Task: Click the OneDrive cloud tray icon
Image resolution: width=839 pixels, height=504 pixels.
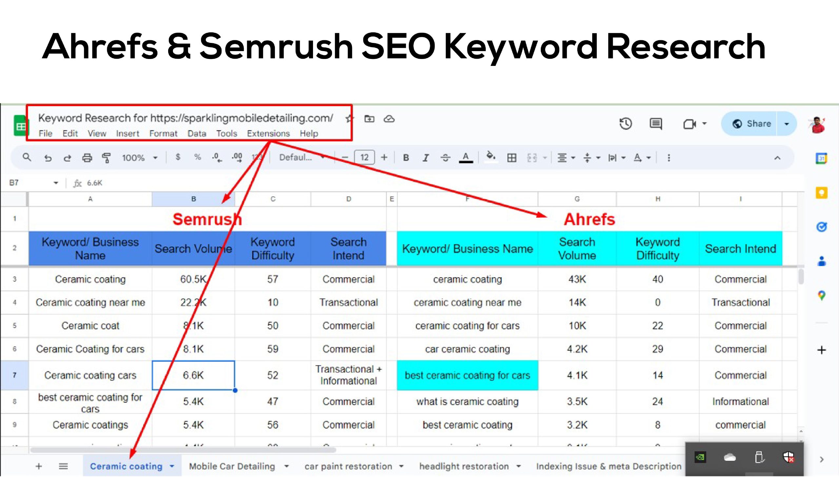Action: 730,457
